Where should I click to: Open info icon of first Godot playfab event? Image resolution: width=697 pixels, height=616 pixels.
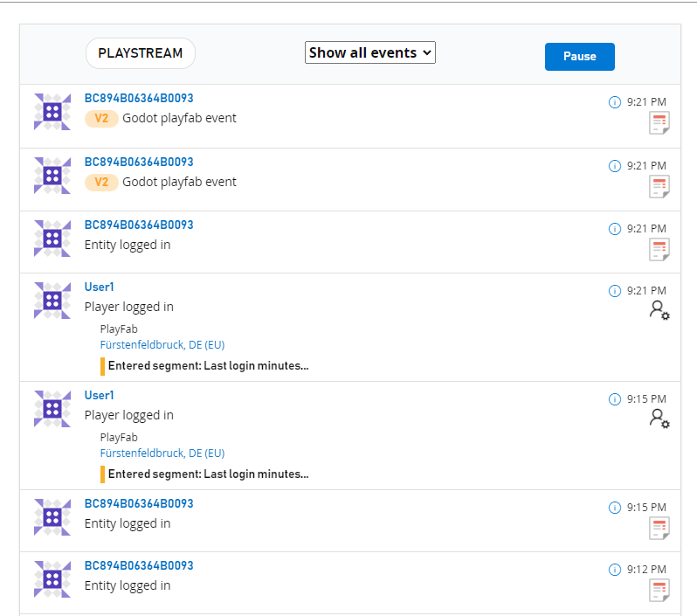pos(614,102)
